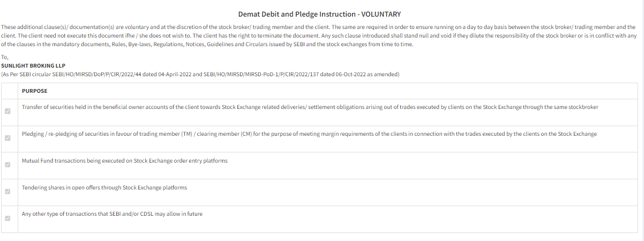Select the Mutual Fund transactions purpose text
644x241 pixels.
(x=124, y=160)
